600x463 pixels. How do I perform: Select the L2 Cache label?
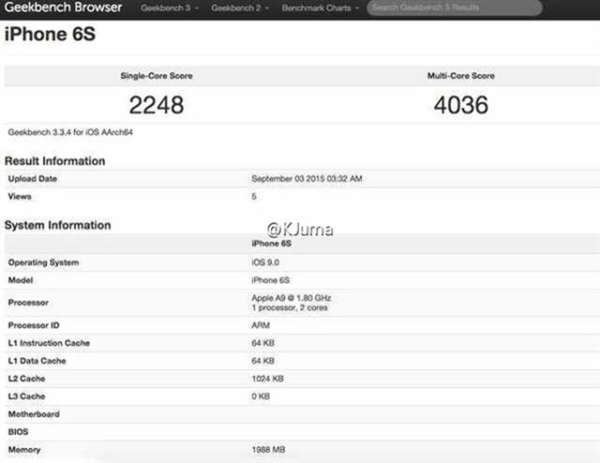(x=27, y=378)
